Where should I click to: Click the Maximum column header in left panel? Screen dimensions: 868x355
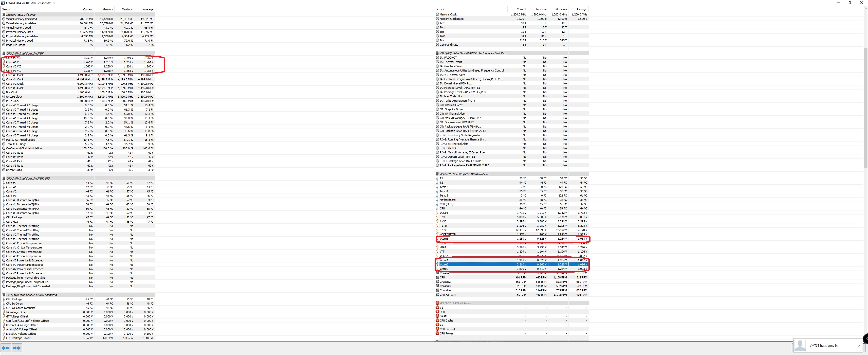pyautogui.click(x=127, y=9)
